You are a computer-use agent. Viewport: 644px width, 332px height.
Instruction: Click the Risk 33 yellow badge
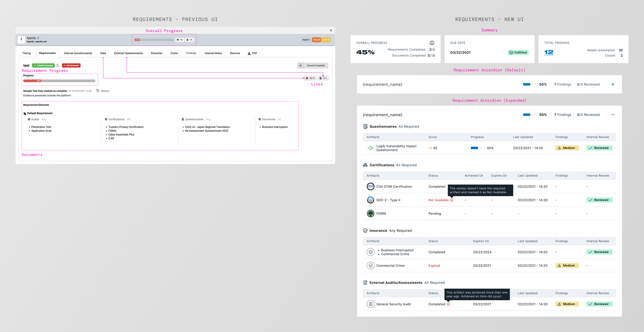pos(326,40)
